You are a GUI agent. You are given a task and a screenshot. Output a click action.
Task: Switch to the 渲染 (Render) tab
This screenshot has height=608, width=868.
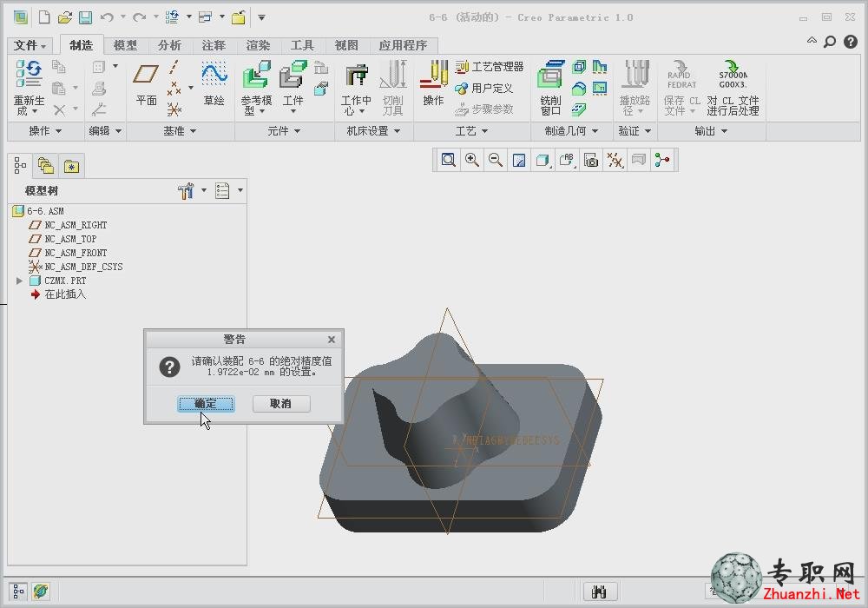[x=258, y=45]
